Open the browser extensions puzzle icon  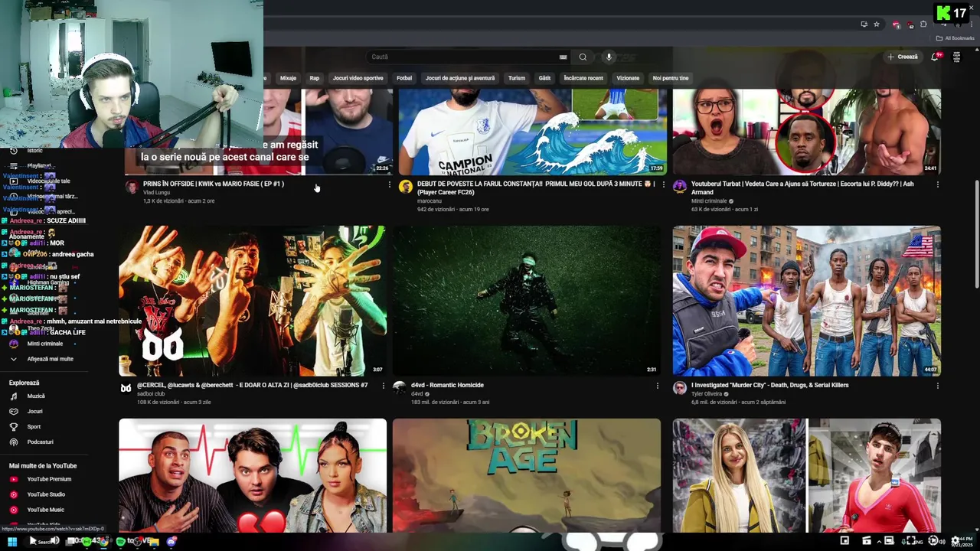[x=924, y=24]
